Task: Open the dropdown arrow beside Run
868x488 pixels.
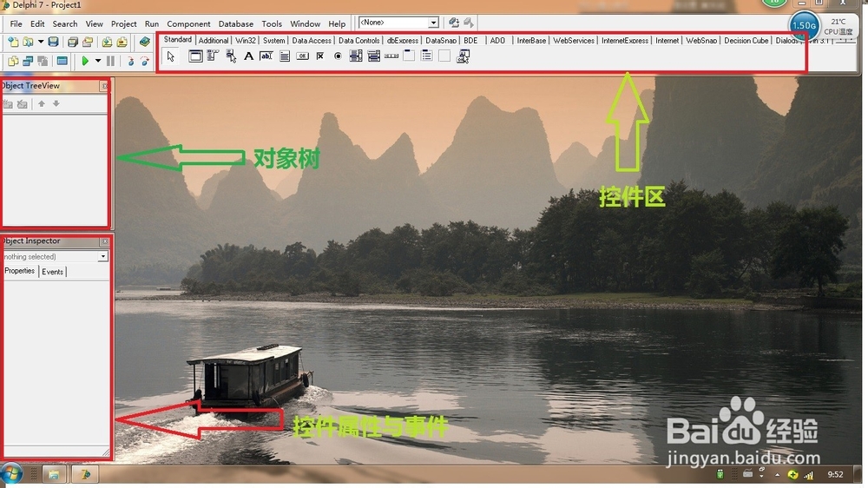Action: click(x=97, y=61)
